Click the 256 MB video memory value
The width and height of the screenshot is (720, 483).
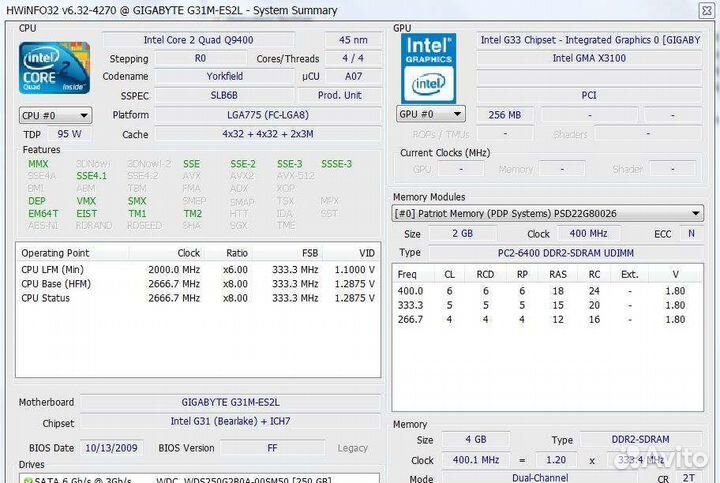click(x=505, y=115)
